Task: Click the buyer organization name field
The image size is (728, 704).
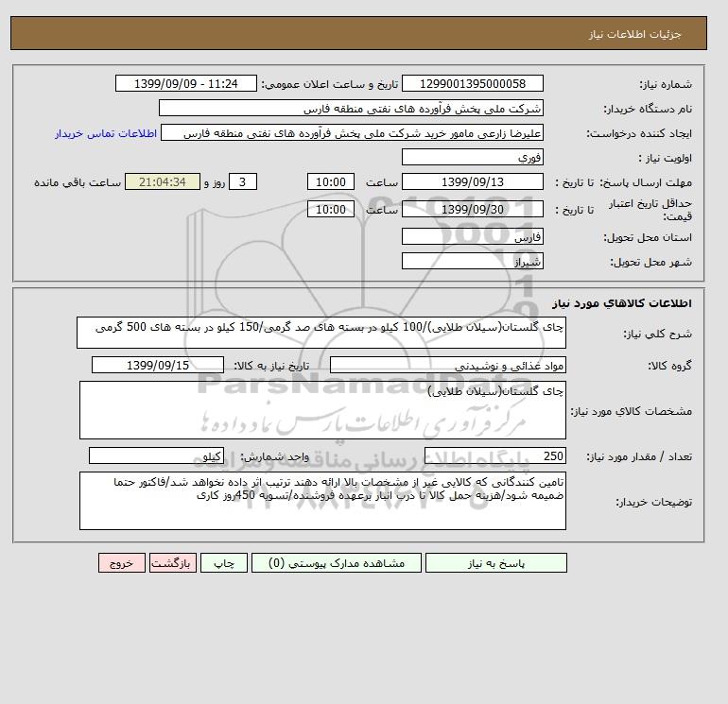Action: point(351,108)
